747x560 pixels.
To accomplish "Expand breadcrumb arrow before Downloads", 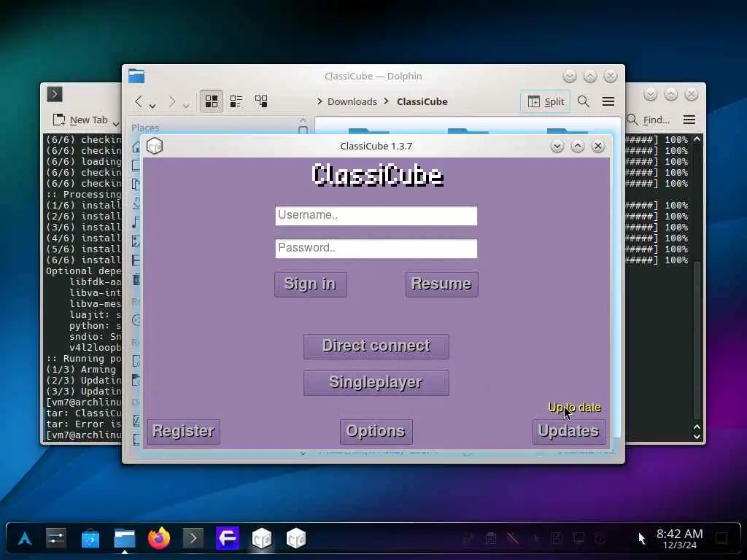I will 320,101.
